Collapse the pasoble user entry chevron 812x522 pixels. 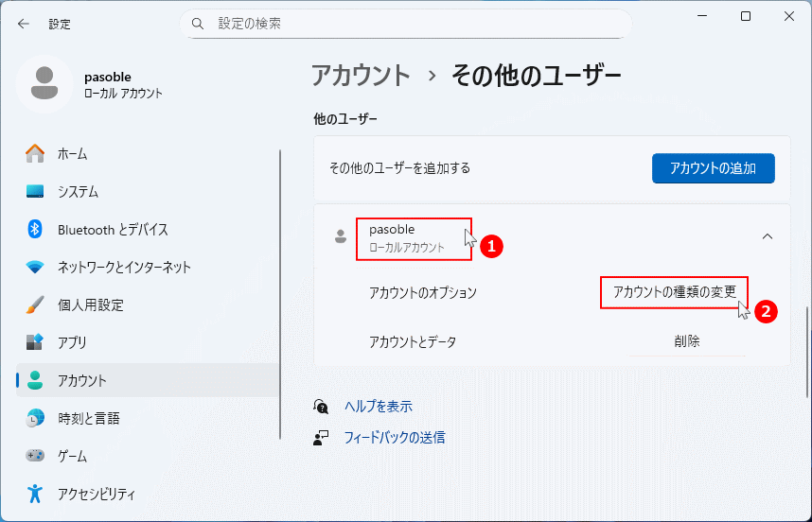(x=768, y=236)
